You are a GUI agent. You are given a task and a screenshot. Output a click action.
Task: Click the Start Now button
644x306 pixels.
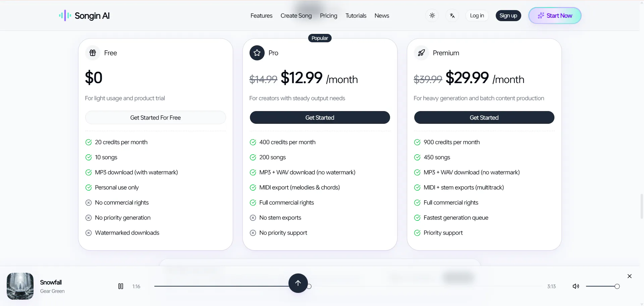pos(555,15)
